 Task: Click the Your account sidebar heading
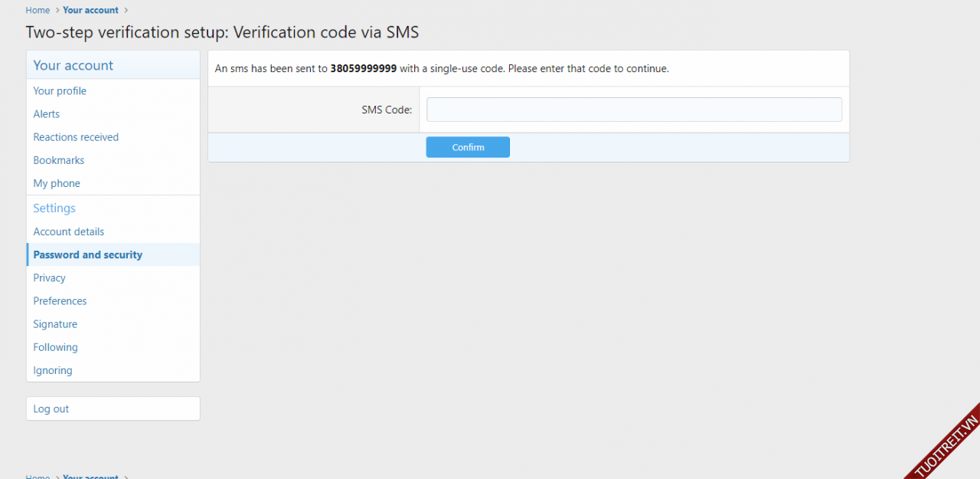pos(73,66)
